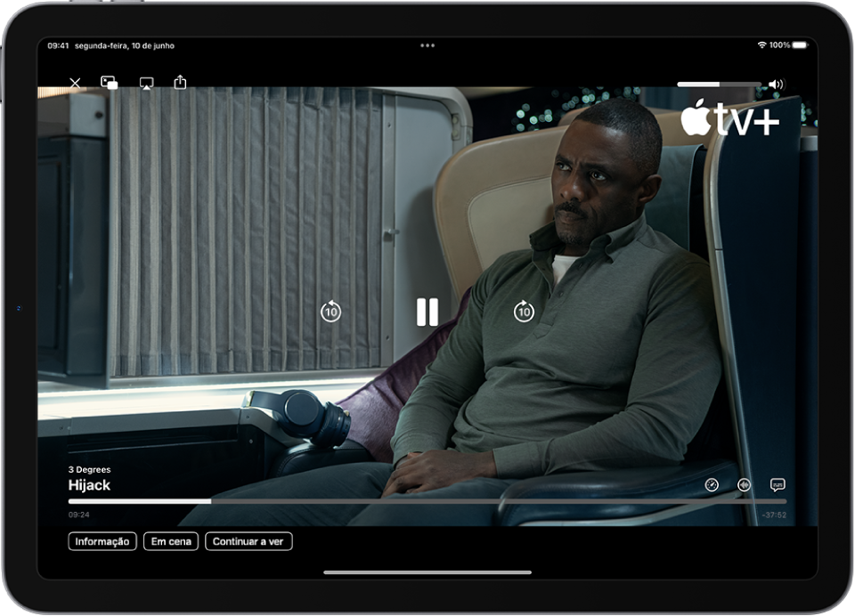This screenshot has width=855, height=616.
Task: Mute audio with the speaker icon
Action: coord(776,84)
